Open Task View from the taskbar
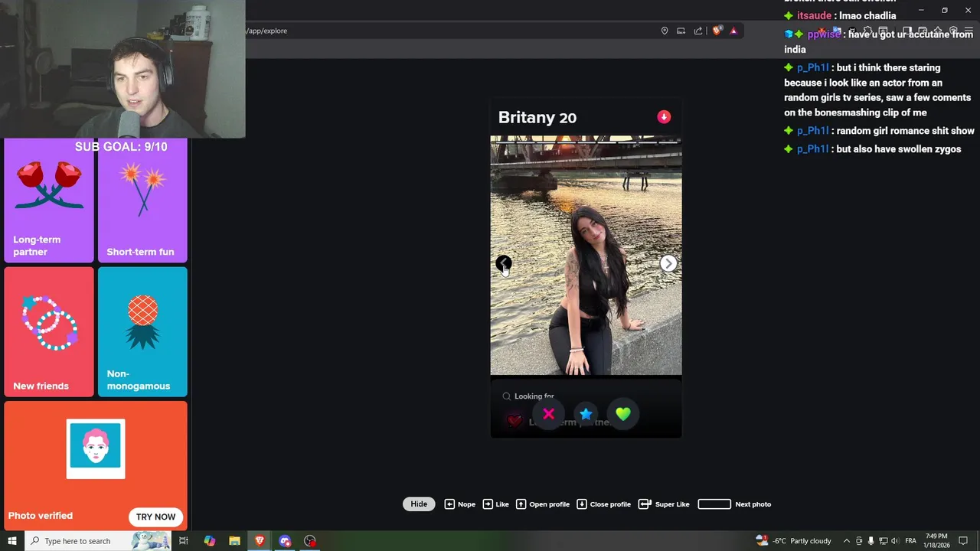 coord(184,541)
